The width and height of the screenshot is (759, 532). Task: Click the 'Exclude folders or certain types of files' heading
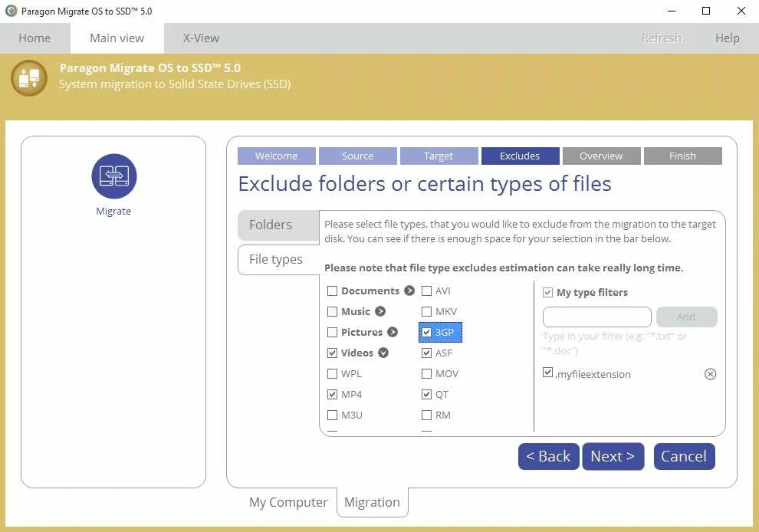point(425,184)
